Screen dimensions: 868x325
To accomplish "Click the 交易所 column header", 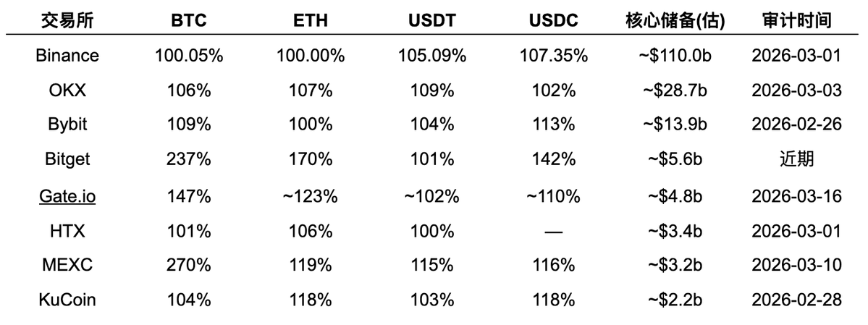I will pos(67,21).
